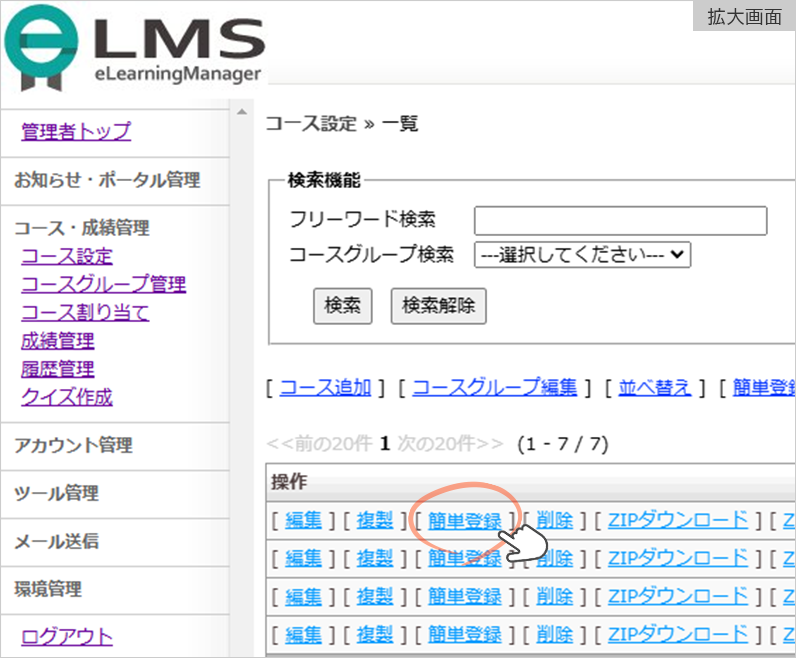This screenshot has width=796, height=658.
Task: Click ログアウト to sign out
Action: (x=67, y=637)
